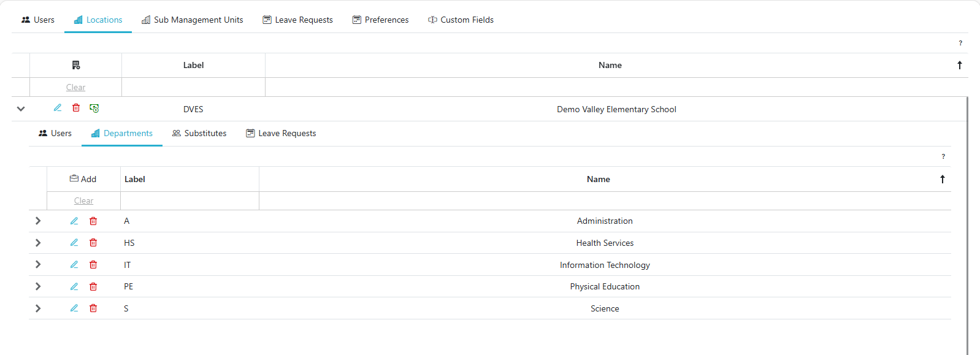The width and height of the screenshot is (980, 355).
Task: Open the Sub Management Units tab
Action: 192,20
